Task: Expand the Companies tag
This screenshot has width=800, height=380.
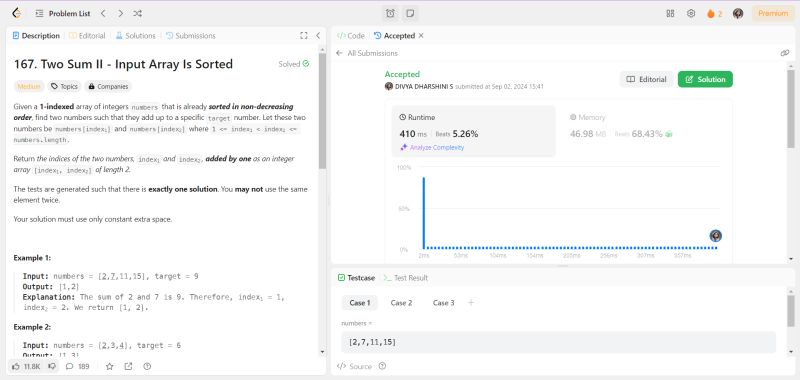Action: pyautogui.click(x=108, y=87)
